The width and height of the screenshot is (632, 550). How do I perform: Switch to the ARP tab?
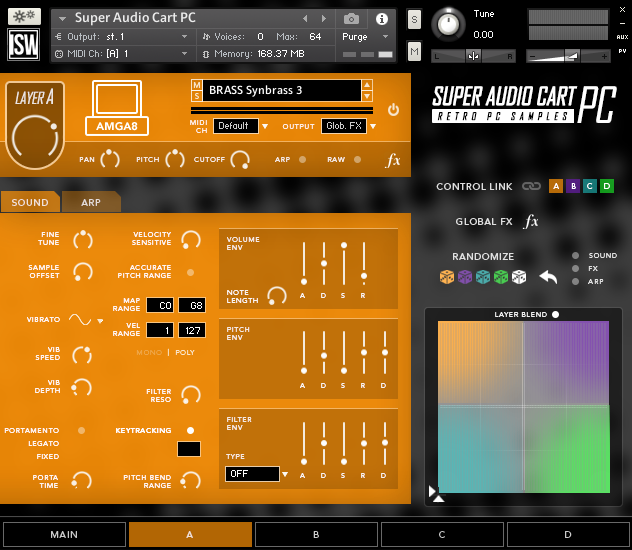click(91, 202)
